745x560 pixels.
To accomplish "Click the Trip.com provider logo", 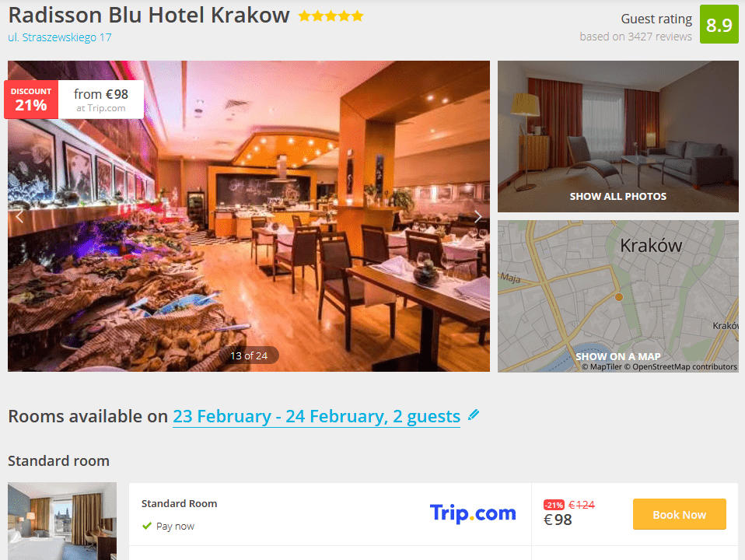I will pyautogui.click(x=473, y=513).
